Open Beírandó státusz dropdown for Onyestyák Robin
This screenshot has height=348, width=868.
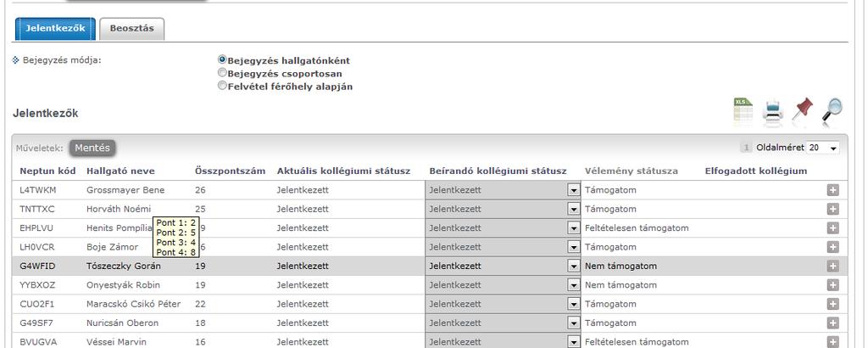click(x=574, y=285)
